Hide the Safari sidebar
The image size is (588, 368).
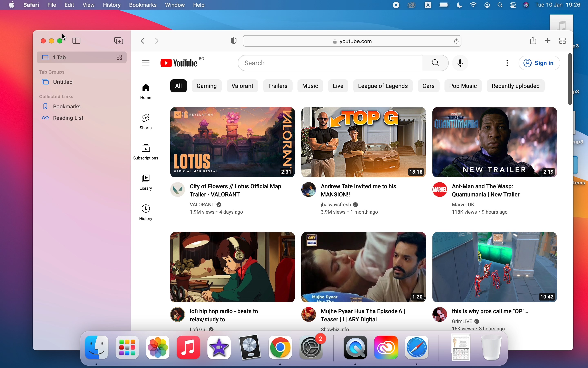click(x=77, y=41)
